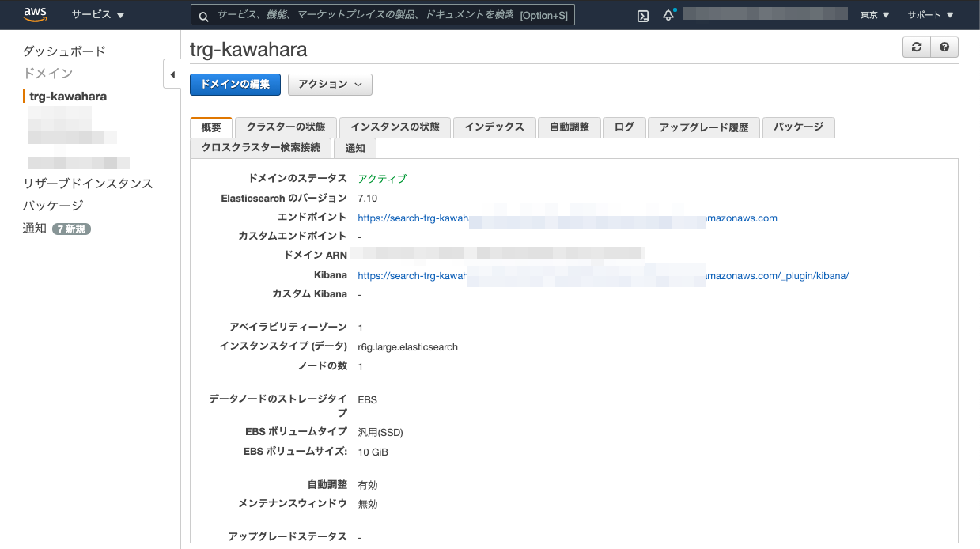The width and height of the screenshot is (980, 549).
Task: Open the 東京 region selector
Action: [873, 14]
